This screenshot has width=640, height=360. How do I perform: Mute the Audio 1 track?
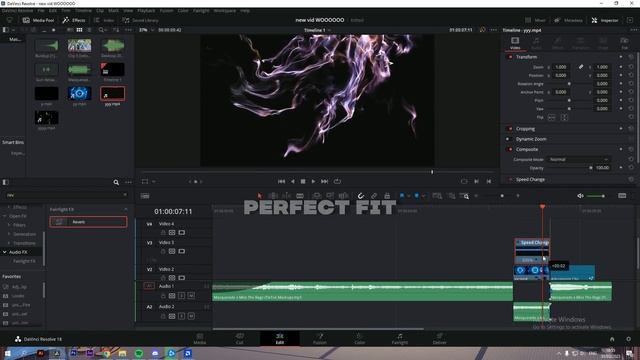pyautogui.click(x=191, y=295)
